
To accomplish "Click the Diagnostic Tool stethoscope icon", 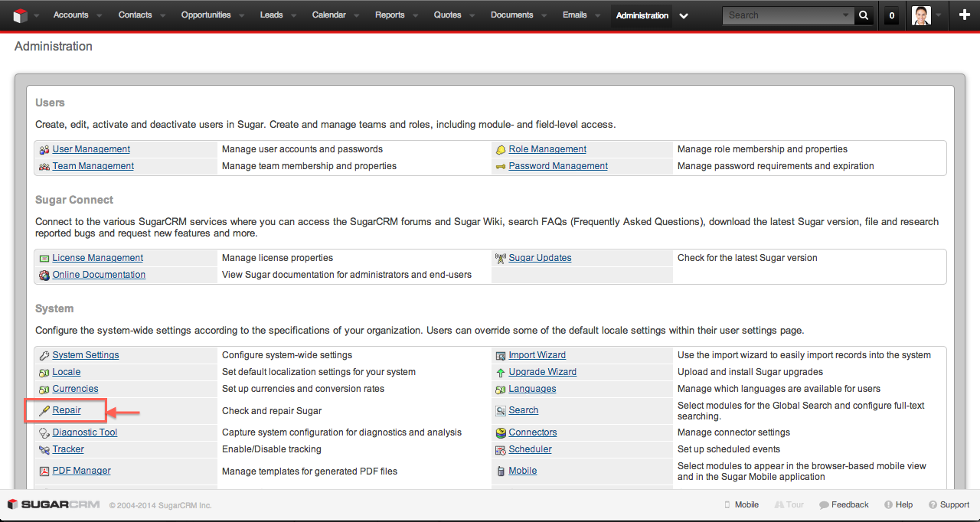I will 44,432.
